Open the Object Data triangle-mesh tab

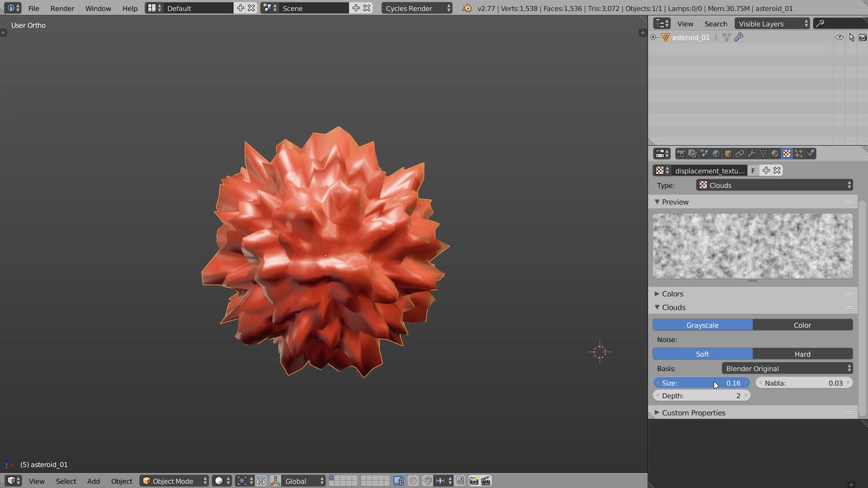click(x=763, y=154)
